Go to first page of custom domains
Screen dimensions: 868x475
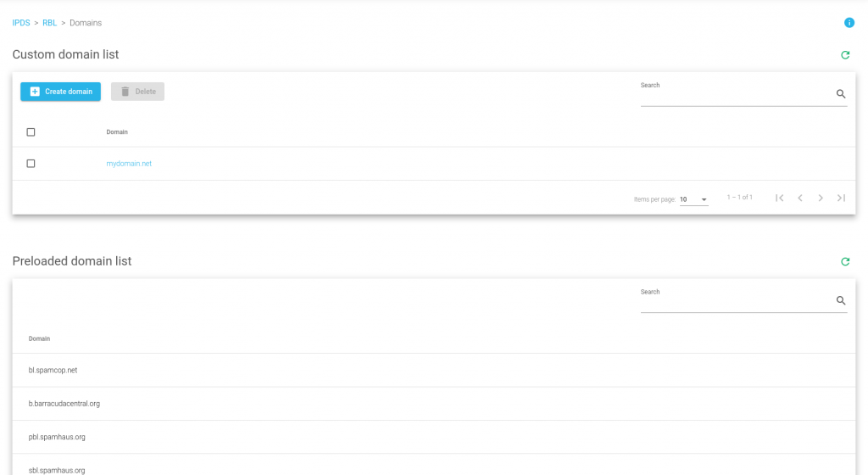click(x=780, y=198)
